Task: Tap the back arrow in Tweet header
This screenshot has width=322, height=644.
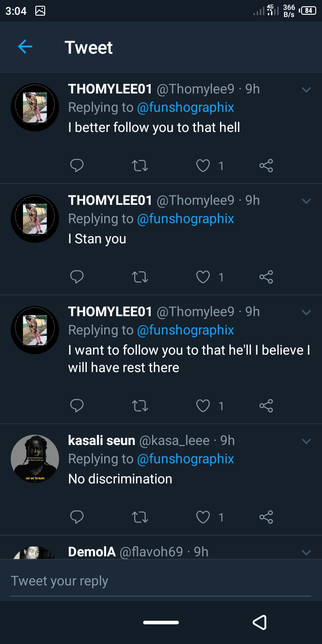Action: pyautogui.click(x=25, y=47)
